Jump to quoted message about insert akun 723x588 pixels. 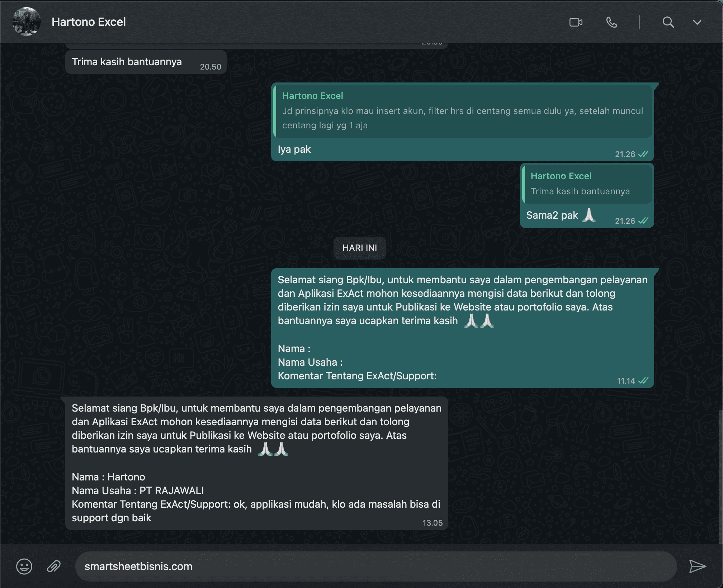point(463,111)
